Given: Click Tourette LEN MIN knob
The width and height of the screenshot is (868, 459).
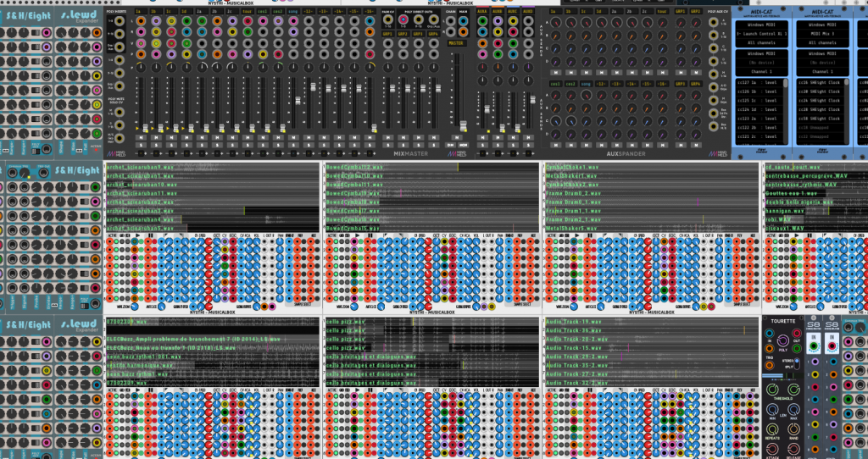Looking at the screenshot, I should (x=771, y=410).
